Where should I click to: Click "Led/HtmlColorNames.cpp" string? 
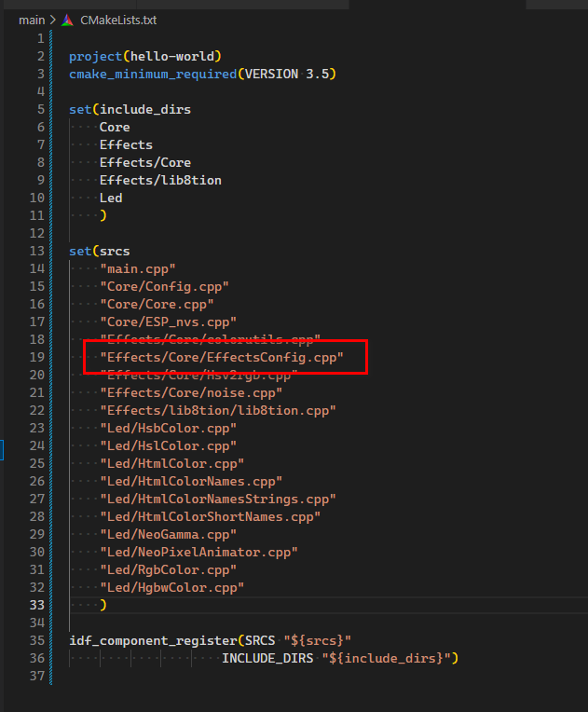tap(191, 481)
